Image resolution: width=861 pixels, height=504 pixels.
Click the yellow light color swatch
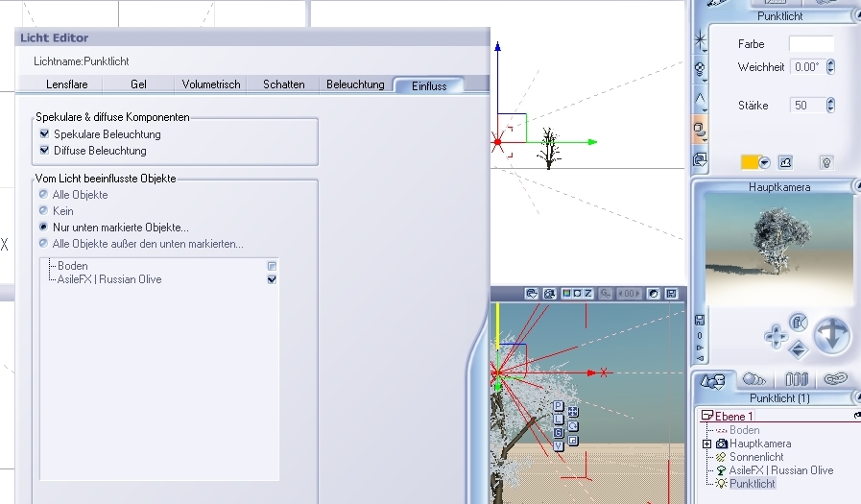coord(749,162)
